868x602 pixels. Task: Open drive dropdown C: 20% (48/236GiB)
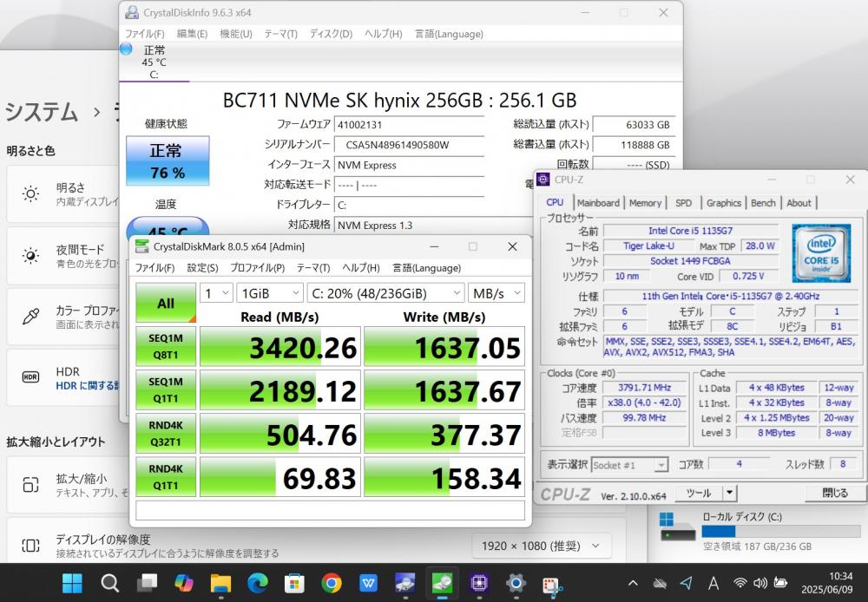pyautogui.click(x=386, y=293)
